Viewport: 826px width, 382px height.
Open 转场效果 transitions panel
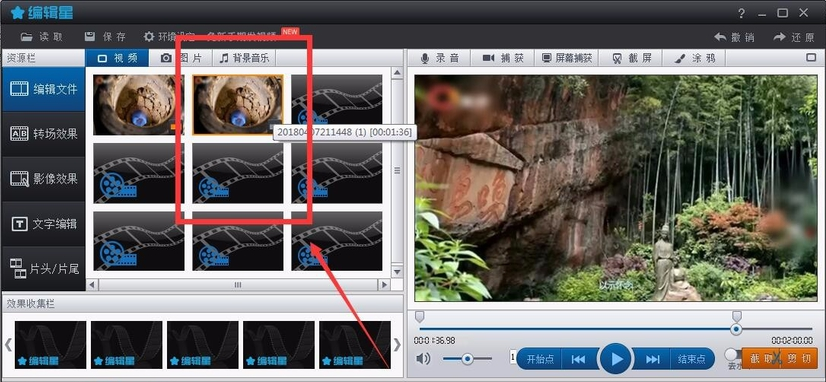coord(43,134)
